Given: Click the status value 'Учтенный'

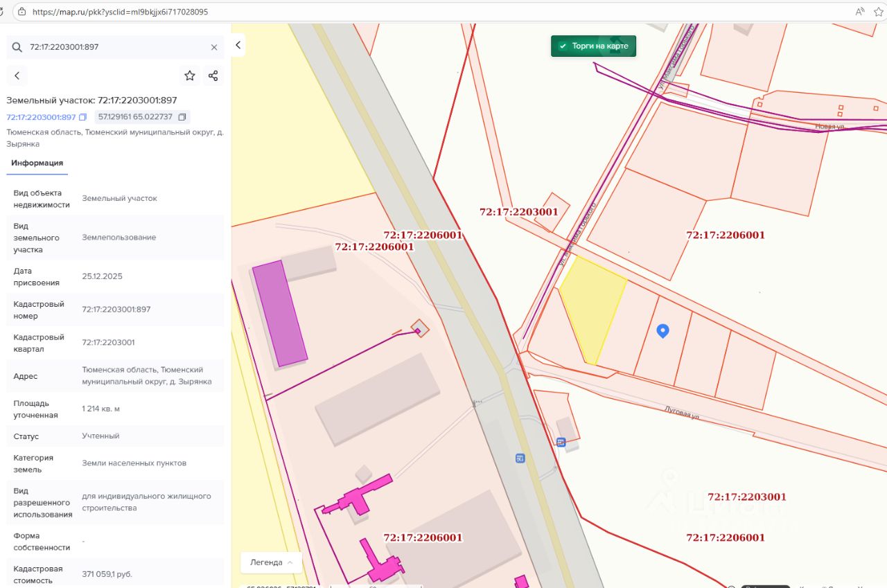Looking at the screenshot, I should pyautogui.click(x=100, y=436).
